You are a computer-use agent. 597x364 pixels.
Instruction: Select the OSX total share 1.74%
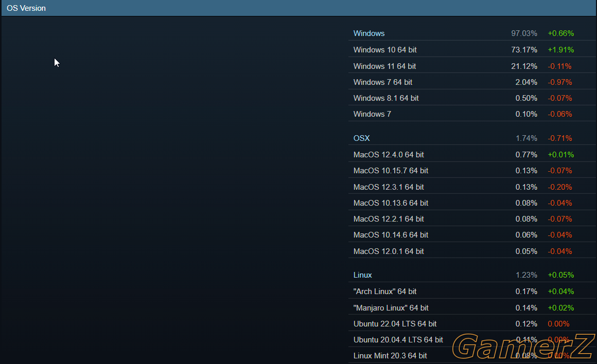526,138
